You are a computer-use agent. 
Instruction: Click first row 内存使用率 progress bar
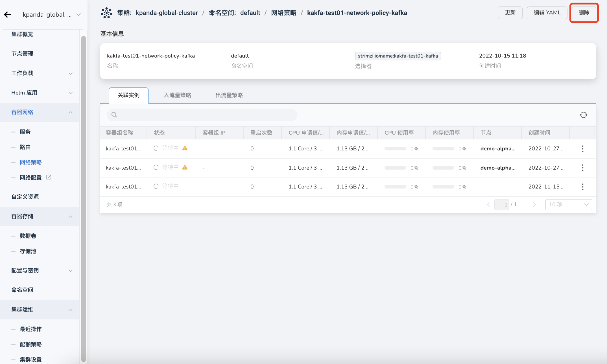pyautogui.click(x=443, y=149)
